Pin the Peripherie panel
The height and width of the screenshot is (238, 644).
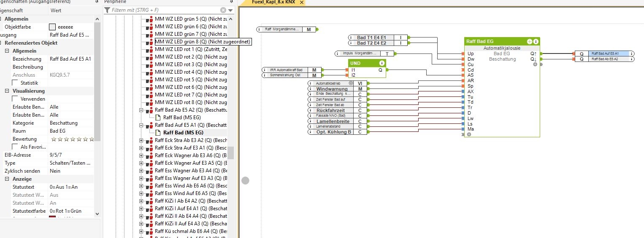click(x=231, y=2)
